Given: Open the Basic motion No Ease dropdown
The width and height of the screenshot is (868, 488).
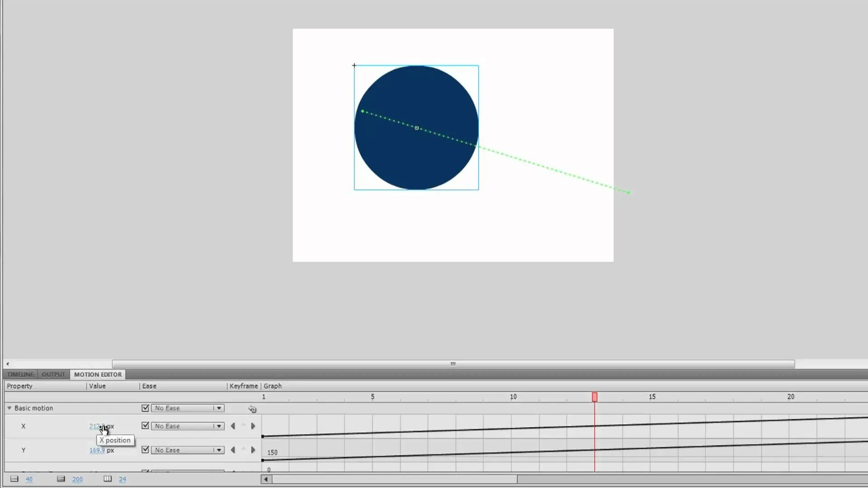Looking at the screenshot, I should [x=188, y=408].
